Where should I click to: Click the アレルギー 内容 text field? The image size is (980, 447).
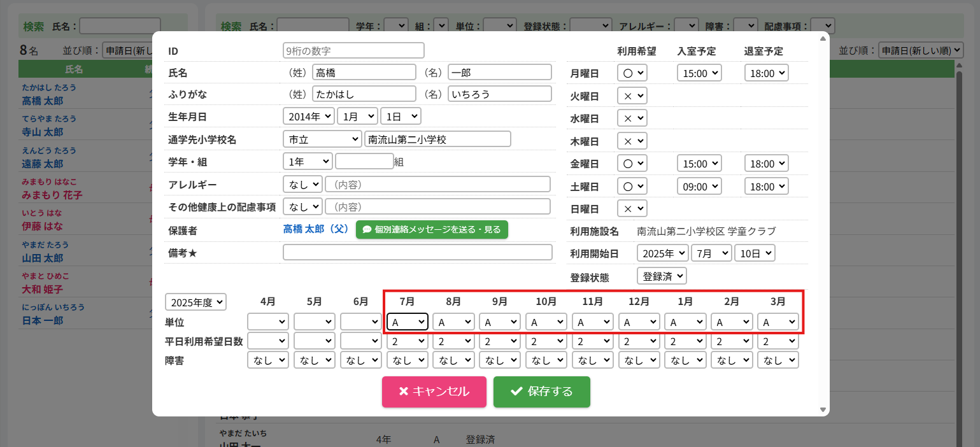pyautogui.click(x=437, y=185)
